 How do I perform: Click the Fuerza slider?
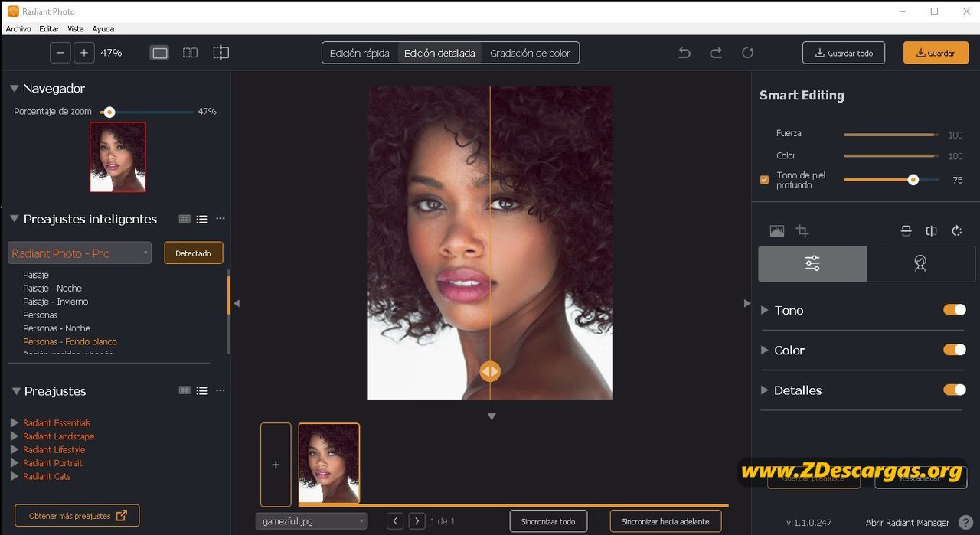(x=891, y=134)
